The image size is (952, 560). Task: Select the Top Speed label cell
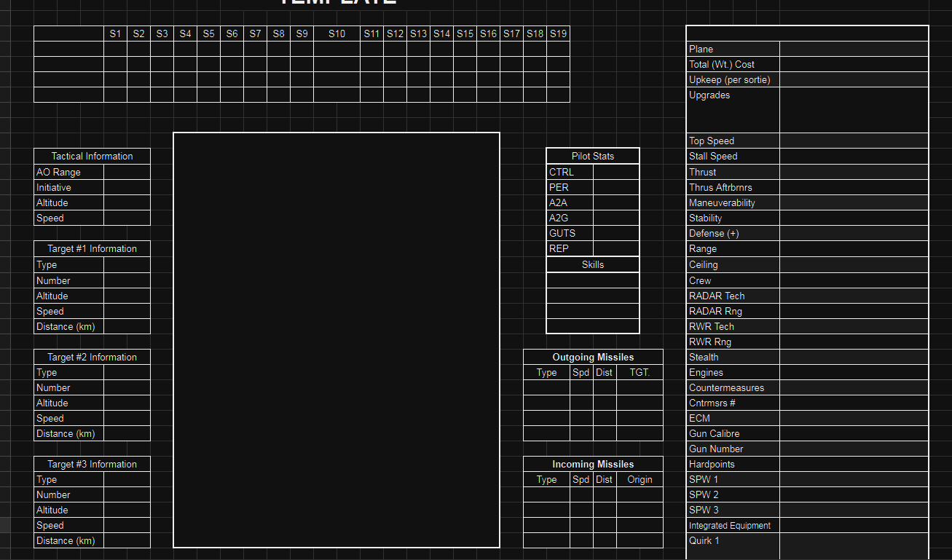tap(733, 141)
